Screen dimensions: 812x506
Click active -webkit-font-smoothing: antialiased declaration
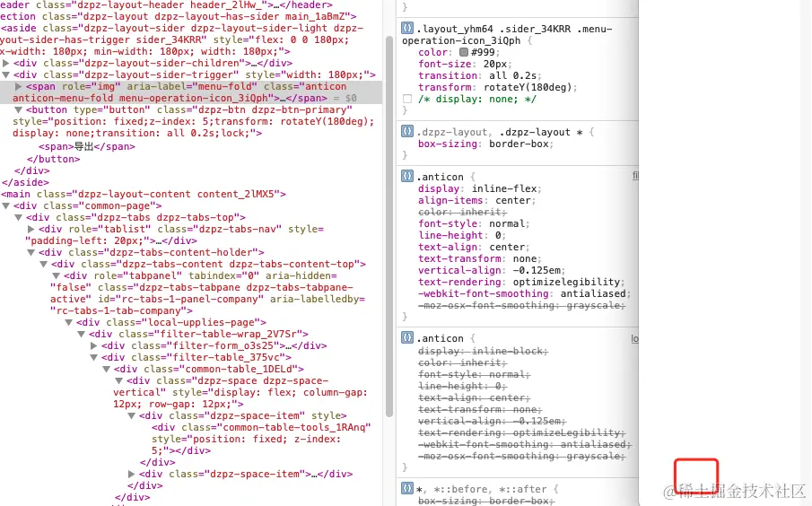[525, 293]
